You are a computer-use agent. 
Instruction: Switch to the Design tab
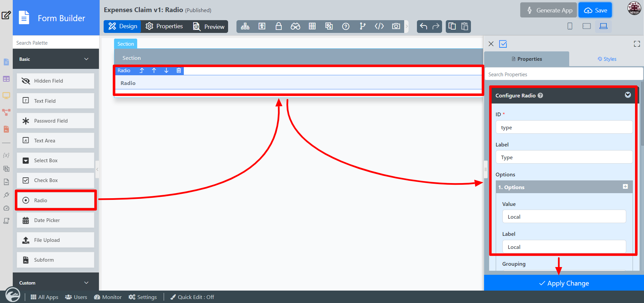[x=122, y=26]
